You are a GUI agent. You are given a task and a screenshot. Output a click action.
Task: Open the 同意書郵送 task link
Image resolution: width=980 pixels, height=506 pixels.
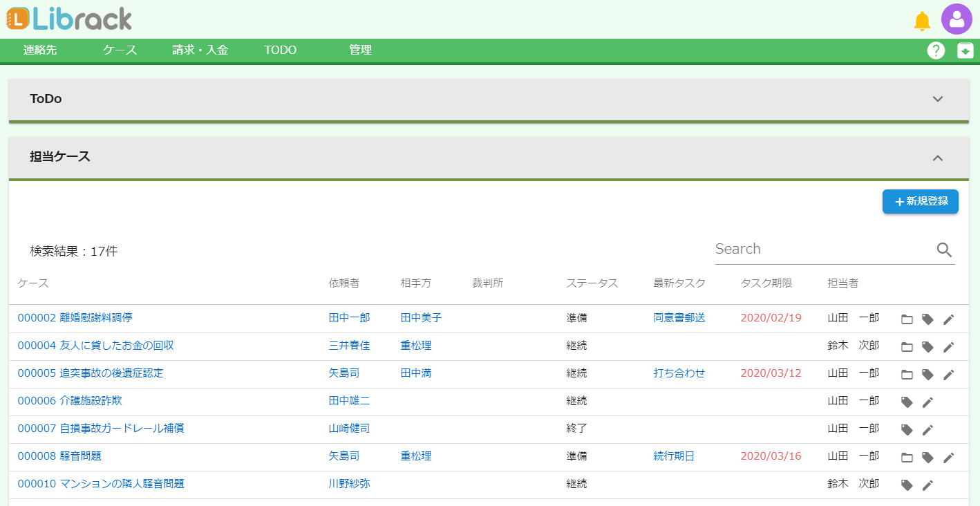pyautogui.click(x=679, y=318)
